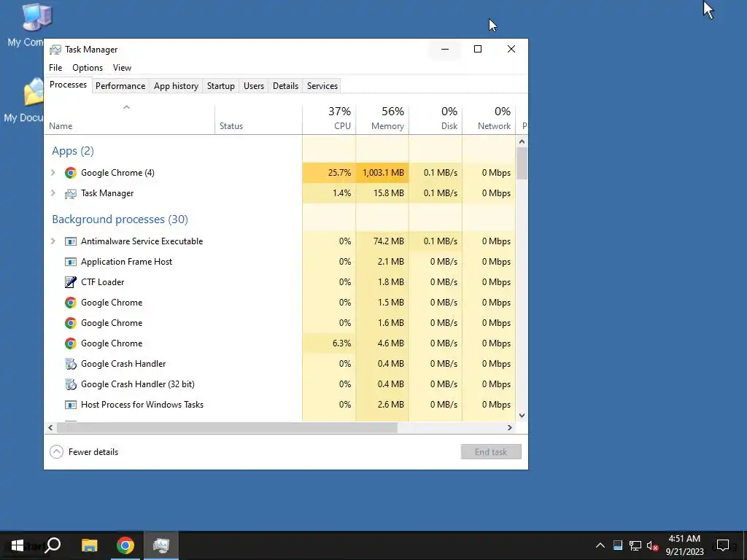This screenshot has height=560, width=747.
Task: Click the Chrome icon on the 1.5 MB row
Action: 71,303
